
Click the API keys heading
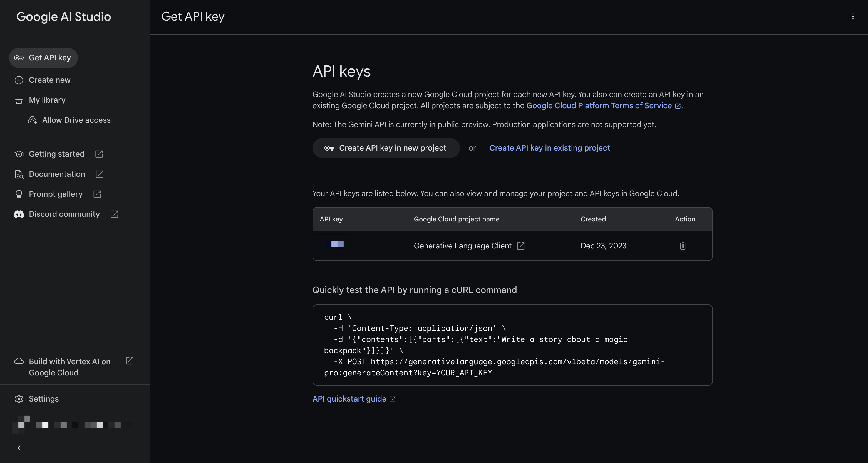(x=341, y=71)
